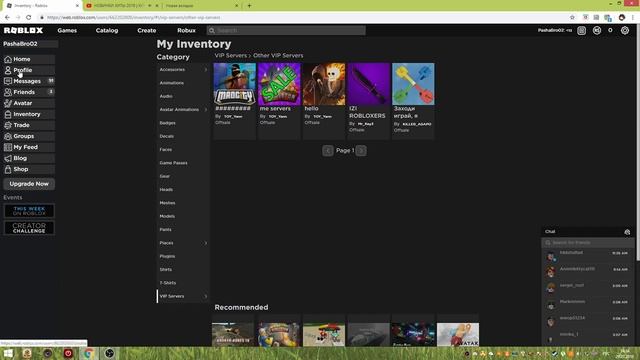This screenshot has height=360, width=640.
Task: Open the Friends sidebar entry
Action: click(x=29, y=92)
